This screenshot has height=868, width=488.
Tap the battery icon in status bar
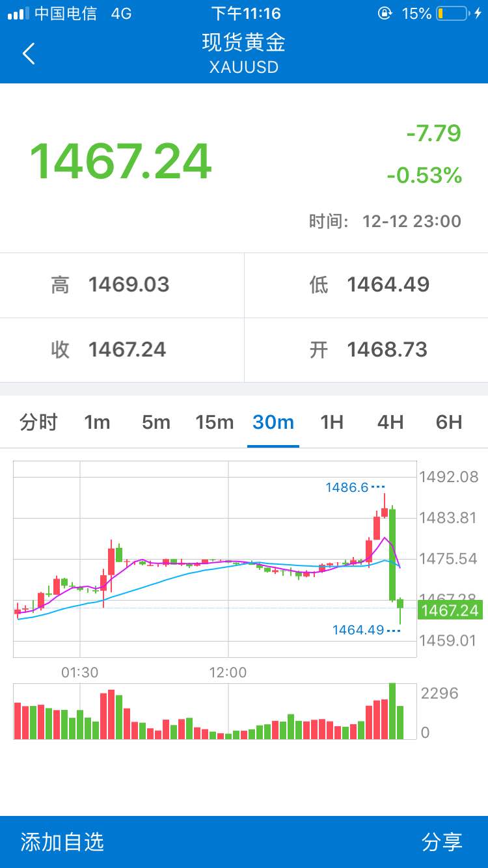pyautogui.click(x=453, y=14)
